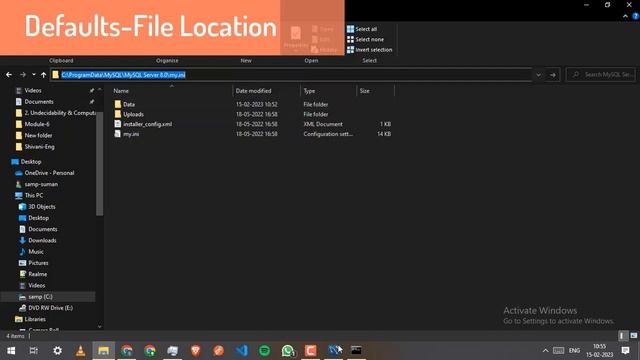This screenshot has width=640, height=360.
Task: Open Desktop under This PC
Action: 39,218
